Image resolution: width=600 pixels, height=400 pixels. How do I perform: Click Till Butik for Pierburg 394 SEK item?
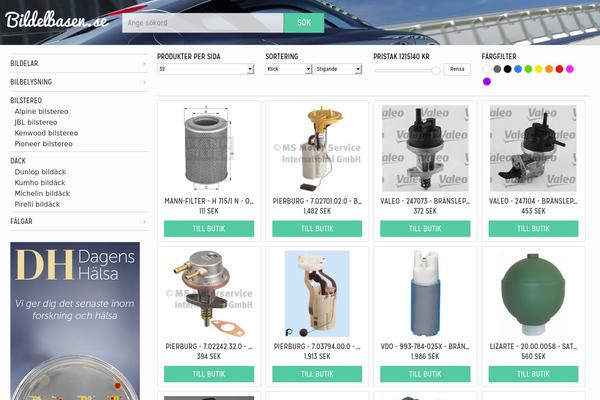(209, 374)
